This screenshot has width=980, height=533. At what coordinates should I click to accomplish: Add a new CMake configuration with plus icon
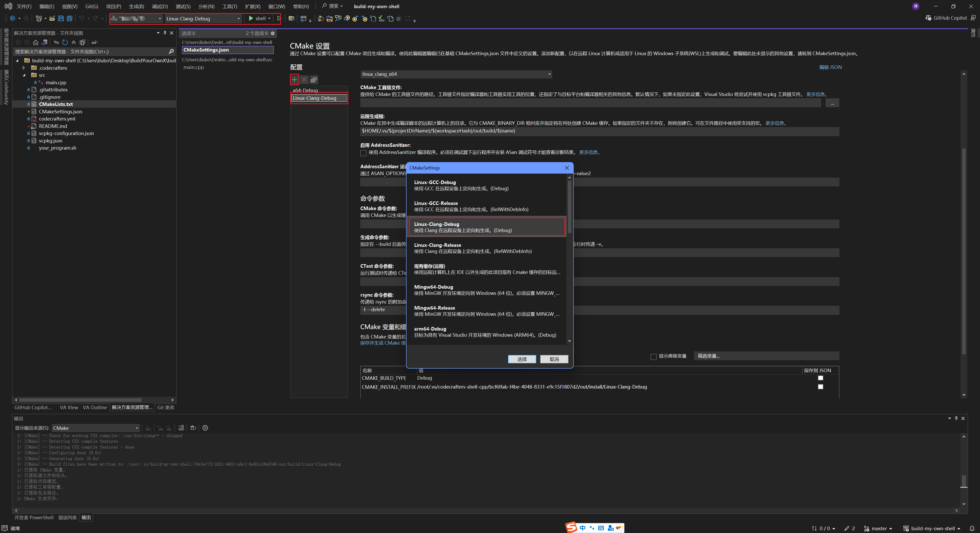click(295, 79)
